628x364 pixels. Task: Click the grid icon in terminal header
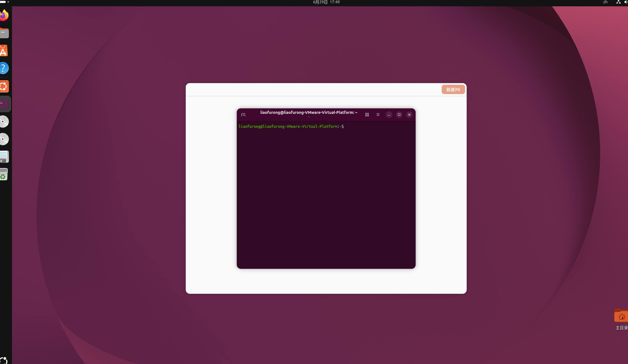point(367,115)
